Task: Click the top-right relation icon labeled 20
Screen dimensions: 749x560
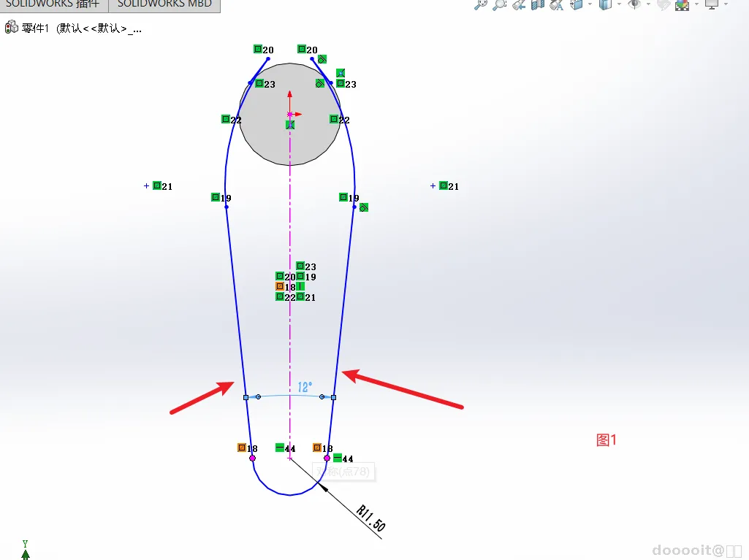Action: (x=301, y=49)
